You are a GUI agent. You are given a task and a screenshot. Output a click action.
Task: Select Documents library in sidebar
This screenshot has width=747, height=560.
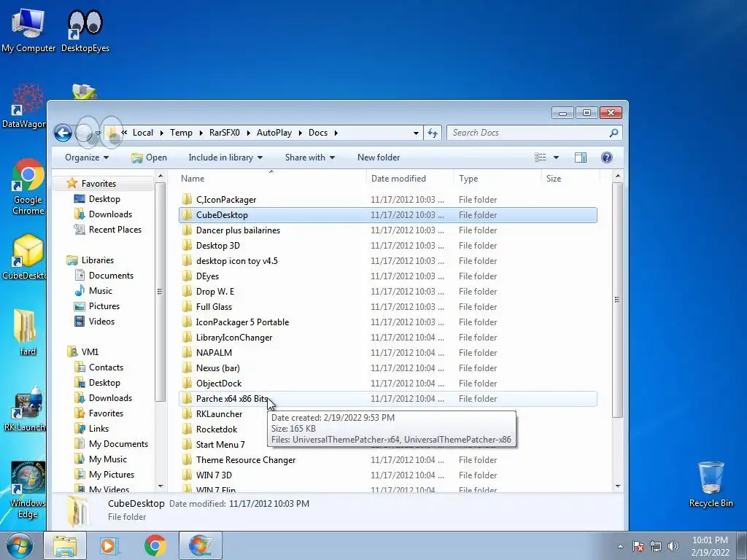[111, 275]
